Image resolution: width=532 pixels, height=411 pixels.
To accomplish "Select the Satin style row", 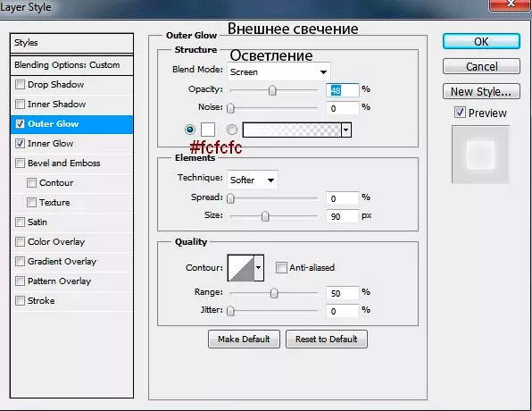I will click(72, 222).
